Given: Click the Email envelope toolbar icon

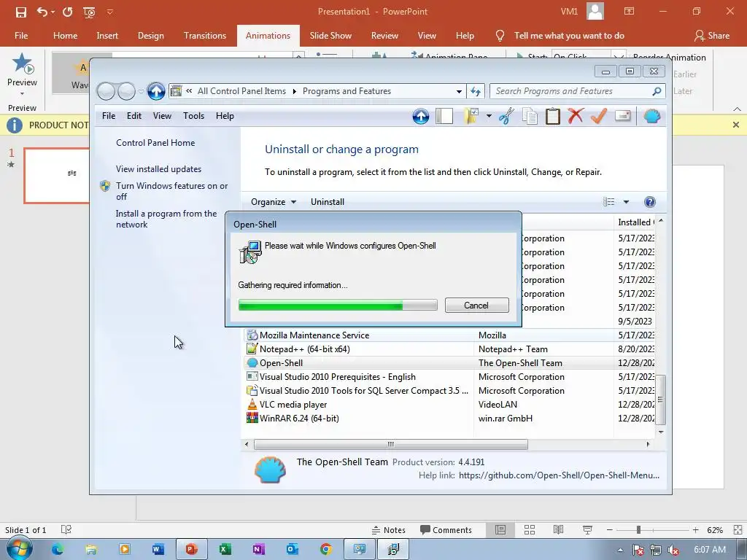Looking at the screenshot, I should tap(623, 116).
